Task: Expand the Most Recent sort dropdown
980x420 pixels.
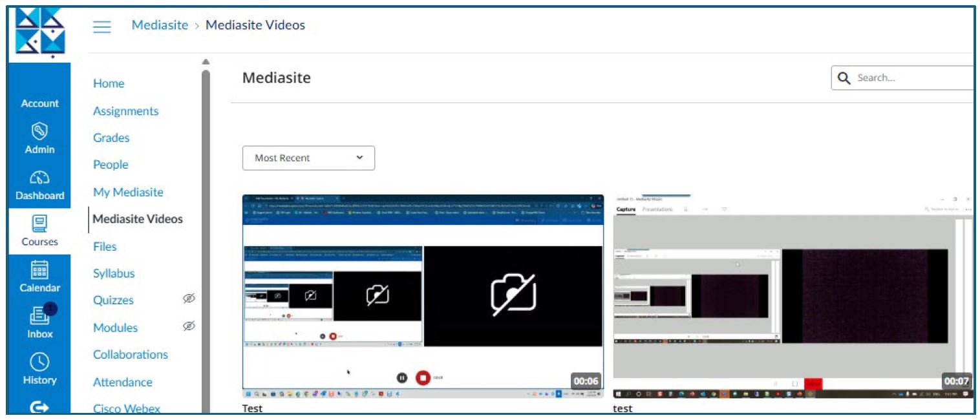Action: pos(308,158)
